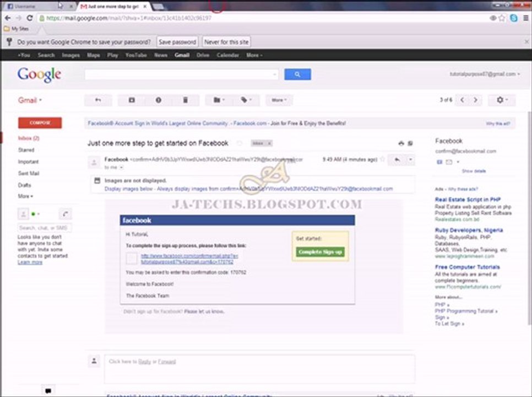Open the More actions dropdown
Viewport: 532px width, 397px height.
click(279, 100)
